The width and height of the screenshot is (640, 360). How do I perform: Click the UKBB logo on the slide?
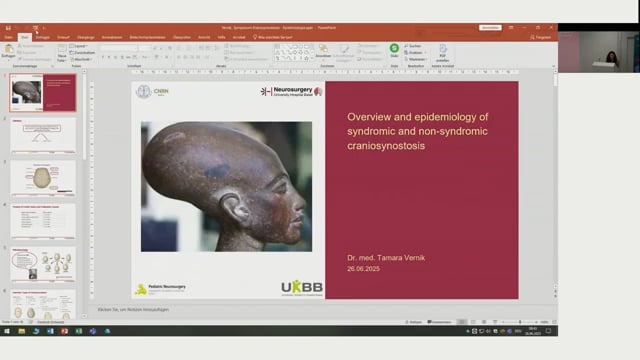pyautogui.click(x=302, y=287)
